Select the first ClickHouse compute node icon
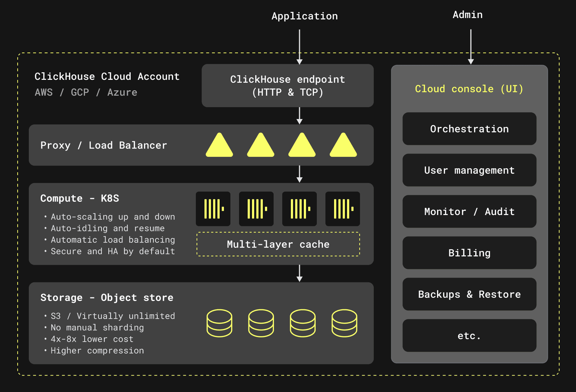 tap(213, 209)
